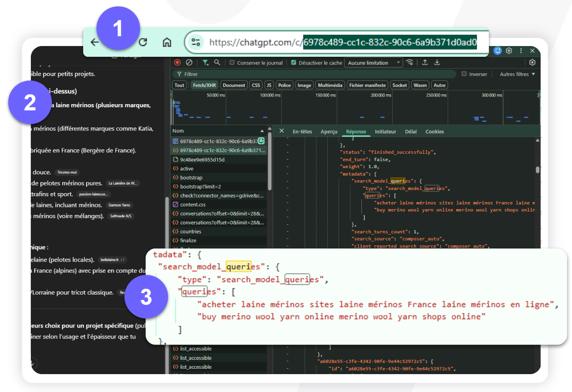The width and height of the screenshot is (572, 392).
Task: Open the network search magnifier
Action: pyautogui.click(x=217, y=63)
